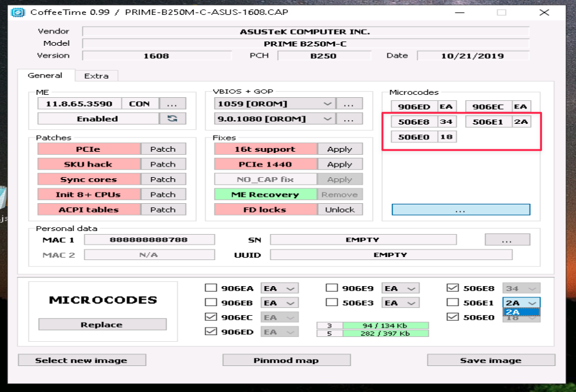Remove the ME Recovery fix
The width and height of the screenshot is (576, 392).
click(340, 194)
